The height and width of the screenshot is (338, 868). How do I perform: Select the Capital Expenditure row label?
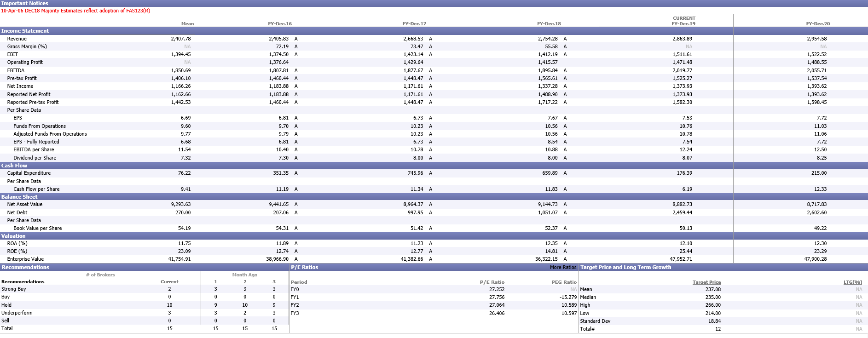pos(29,173)
